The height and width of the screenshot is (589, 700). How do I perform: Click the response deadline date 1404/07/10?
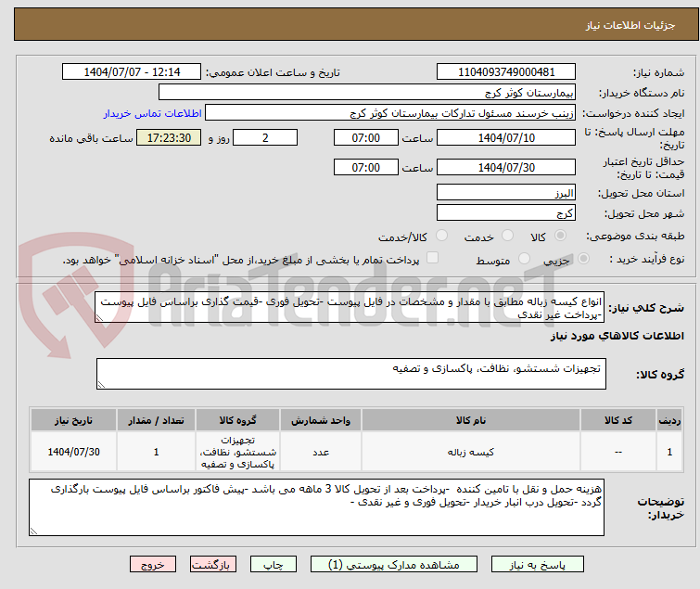(x=506, y=137)
